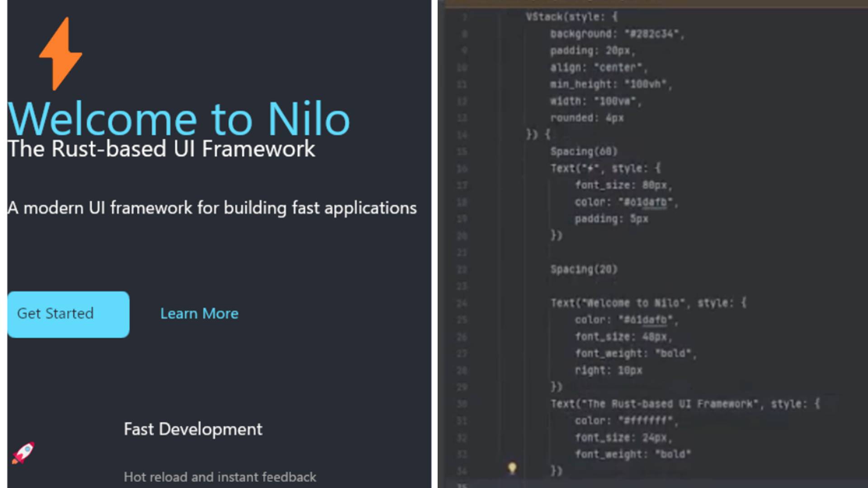
Task: Click the Welcome to Nilo heading
Action: point(179,119)
